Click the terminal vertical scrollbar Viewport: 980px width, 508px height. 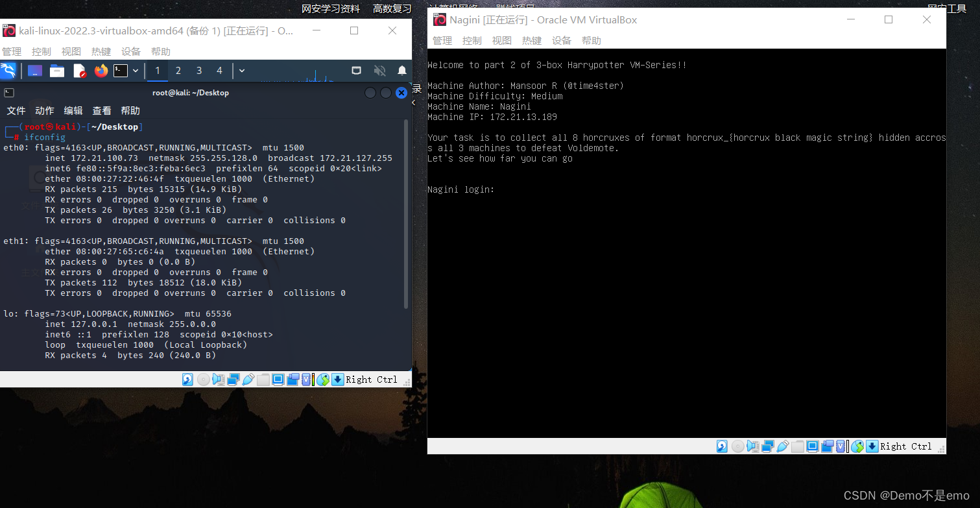tap(407, 214)
